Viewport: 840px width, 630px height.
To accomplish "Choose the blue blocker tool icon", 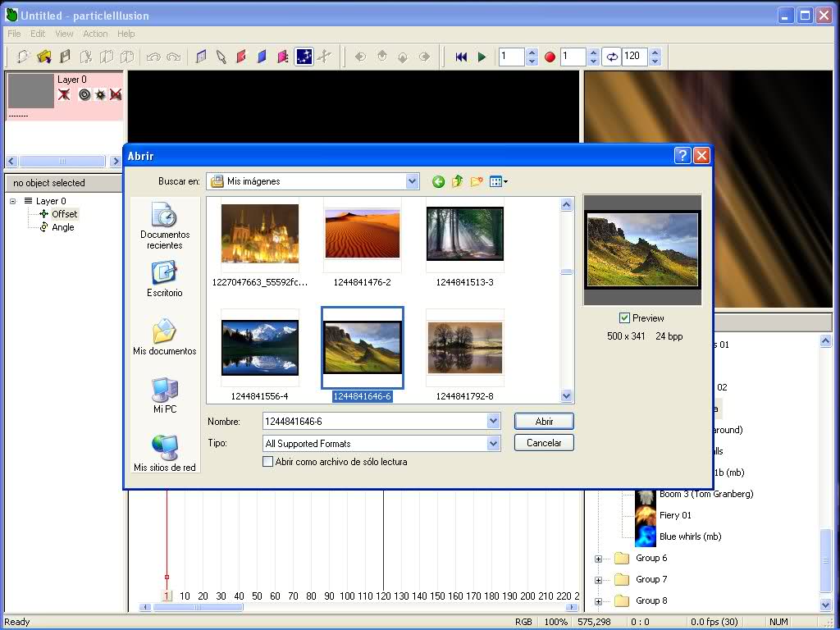I will tap(262, 57).
